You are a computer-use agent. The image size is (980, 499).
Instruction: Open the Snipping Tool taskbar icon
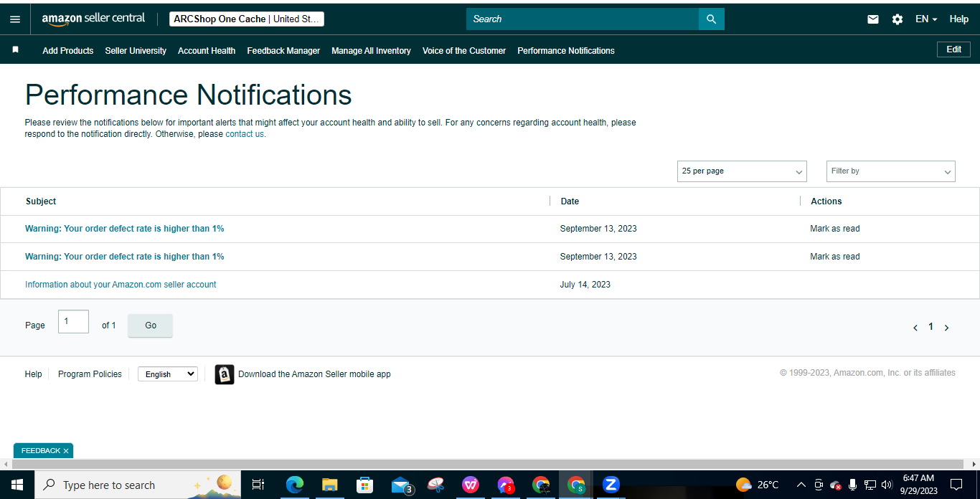435,485
